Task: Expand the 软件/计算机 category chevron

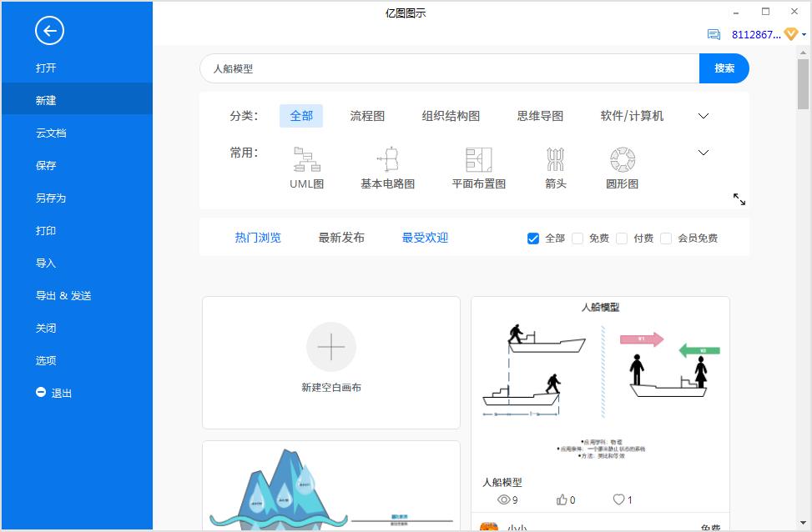Action: [703, 114]
